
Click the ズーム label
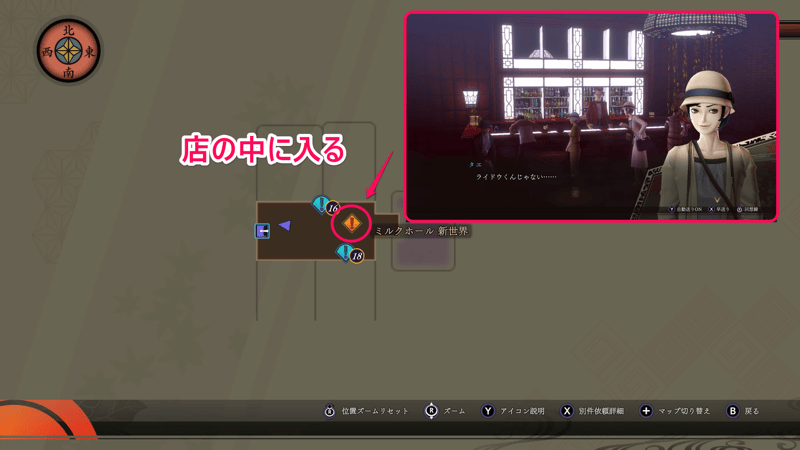[x=454, y=411]
